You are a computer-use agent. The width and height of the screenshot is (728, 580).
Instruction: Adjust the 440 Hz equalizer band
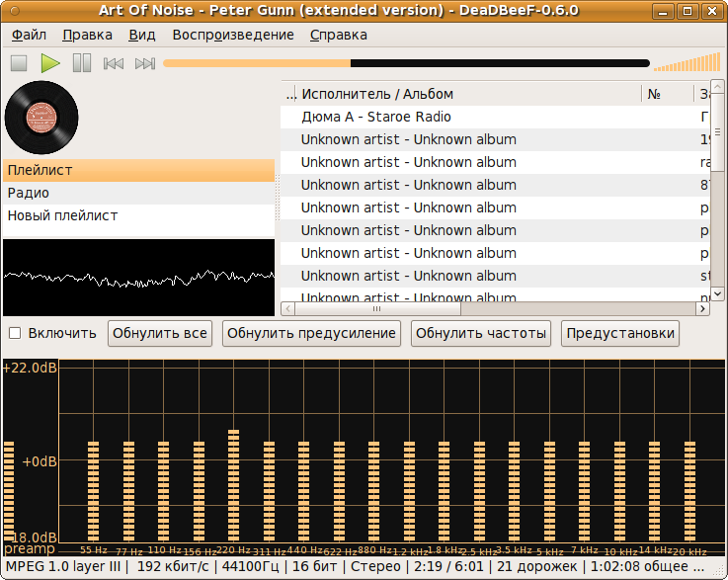303,491
